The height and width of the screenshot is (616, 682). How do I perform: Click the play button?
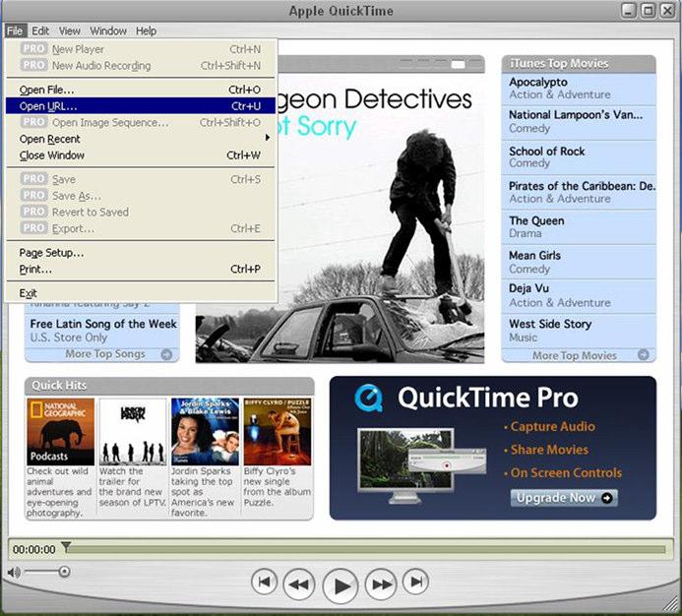tap(341, 585)
